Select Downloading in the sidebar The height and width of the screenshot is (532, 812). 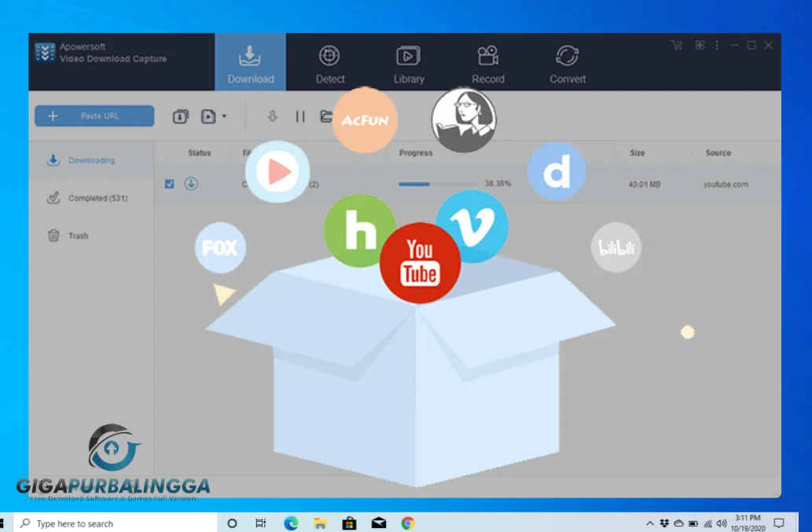[91, 160]
